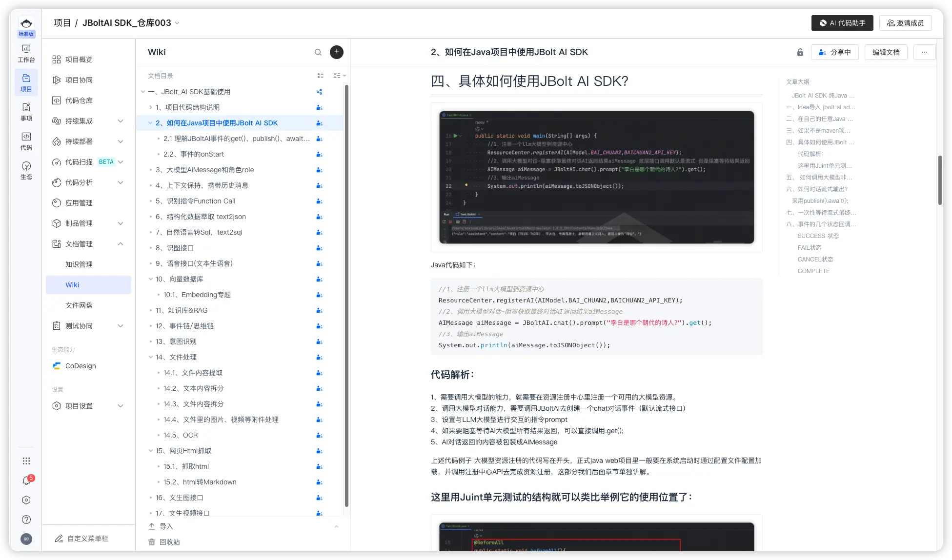Open the 事项 issues icon
This screenshot has height=560, width=952.
coord(26,112)
